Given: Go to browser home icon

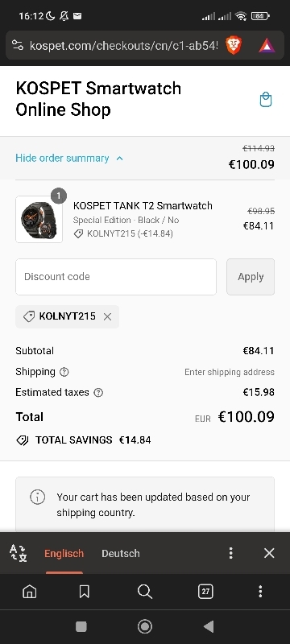Looking at the screenshot, I should pyautogui.click(x=30, y=592).
